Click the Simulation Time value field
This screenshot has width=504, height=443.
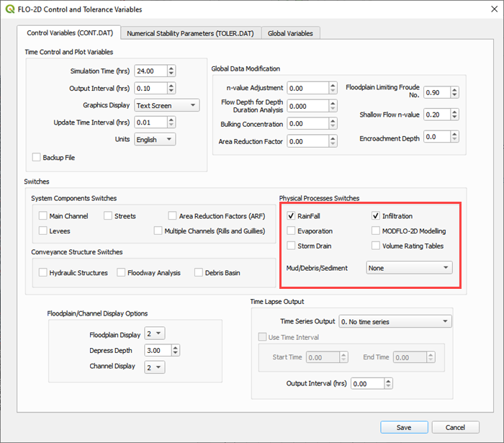[x=150, y=71]
